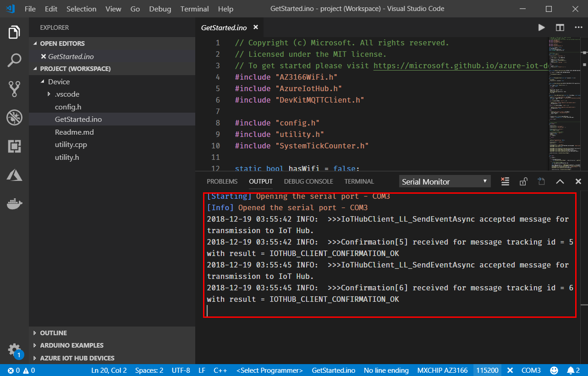Open the Go menu

135,9
